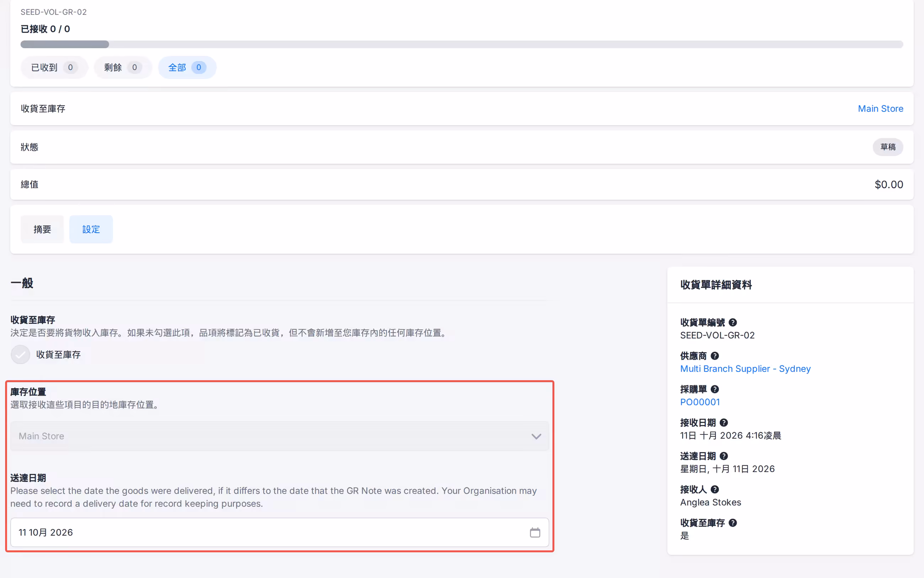Filter by 剩餘 items

(x=123, y=67)
